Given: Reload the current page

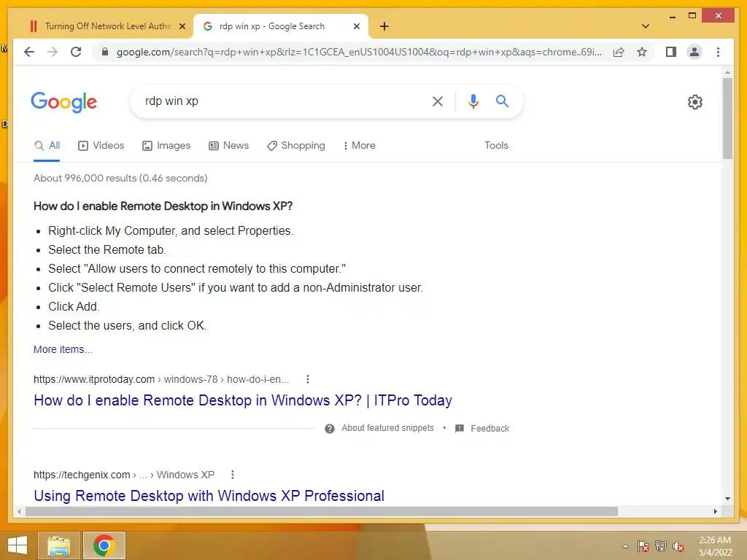Looking at the screenshot, I should click(x=76, y=52).
